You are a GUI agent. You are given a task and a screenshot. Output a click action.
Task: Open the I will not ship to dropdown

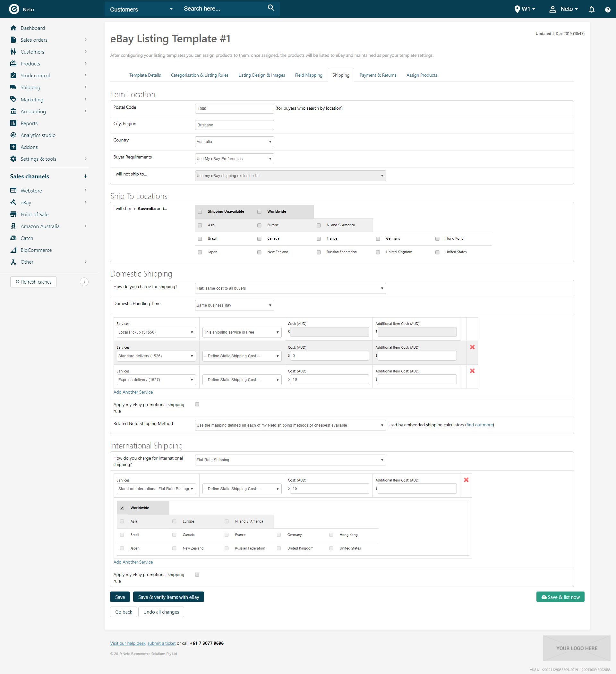click(290, 176)
